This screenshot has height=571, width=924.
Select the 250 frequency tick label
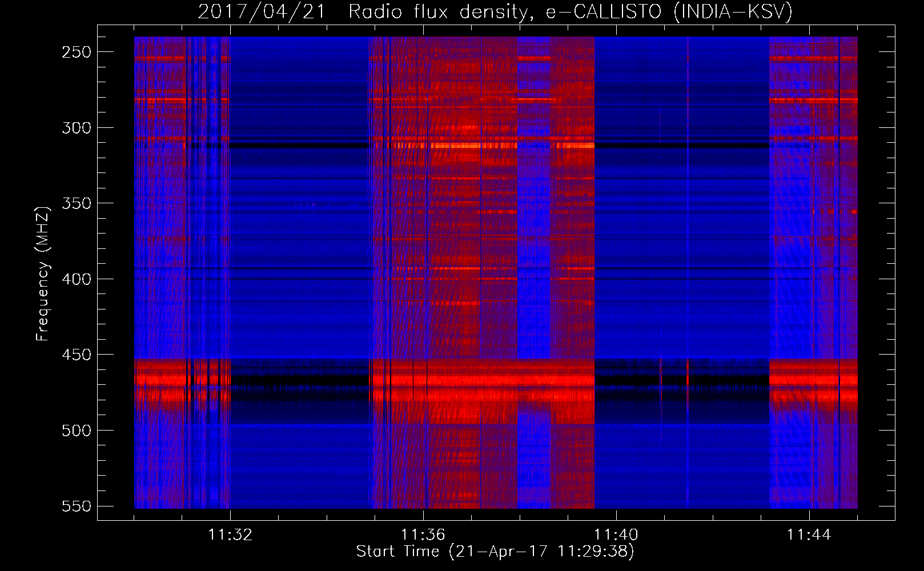click(77, 52)
